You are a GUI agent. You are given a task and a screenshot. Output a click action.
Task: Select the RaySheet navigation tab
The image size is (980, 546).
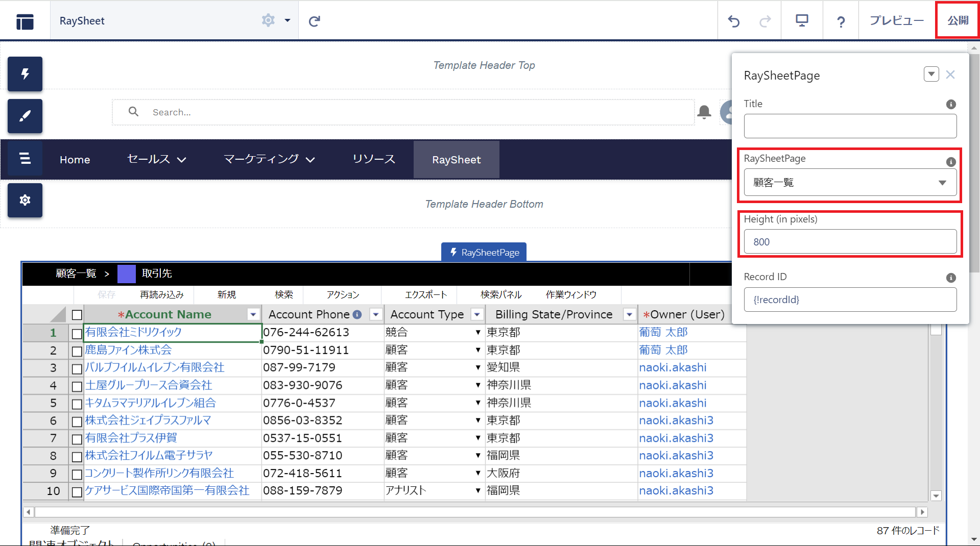click(456, 160)
